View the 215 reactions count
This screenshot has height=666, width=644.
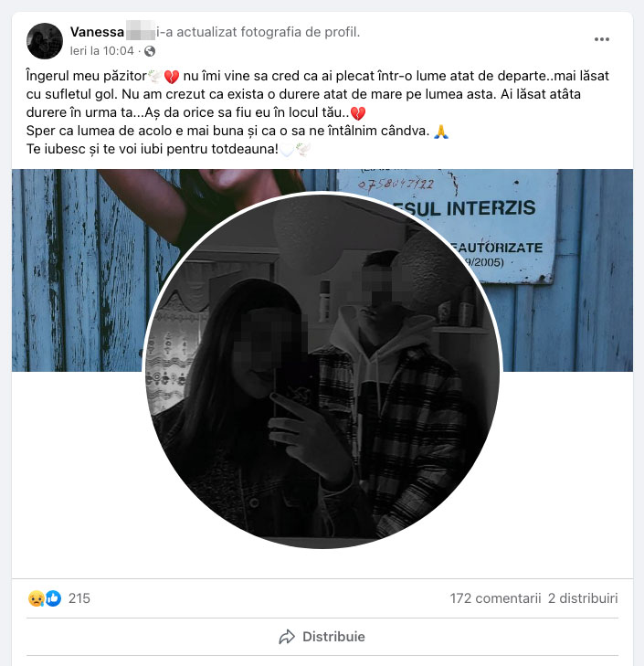click(79, 598)
